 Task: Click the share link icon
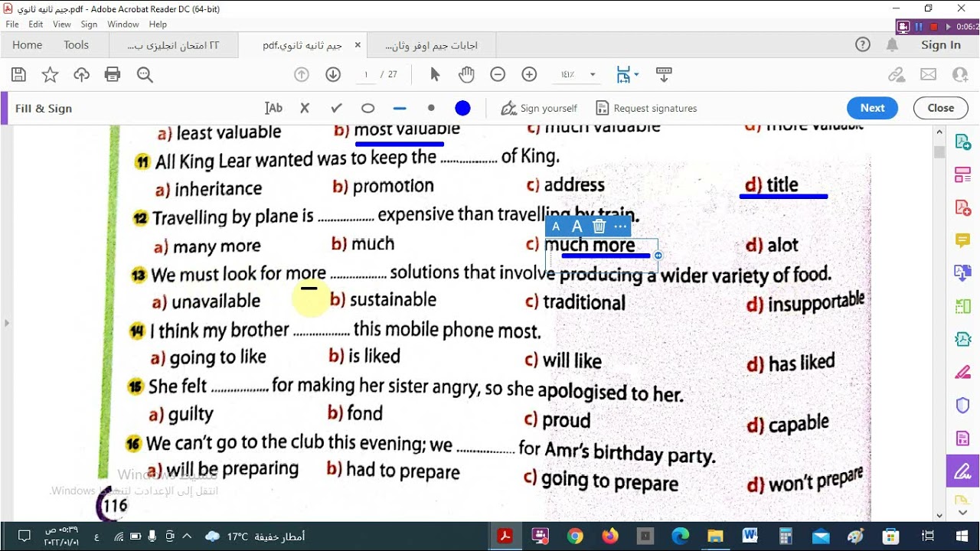[897, 74]
